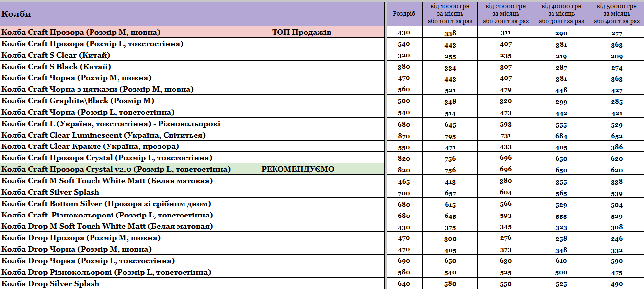The image size is (644, 289).
Task: Select retail price 640 for Drop Silver Splash
Action: click(x=404, y=284)
